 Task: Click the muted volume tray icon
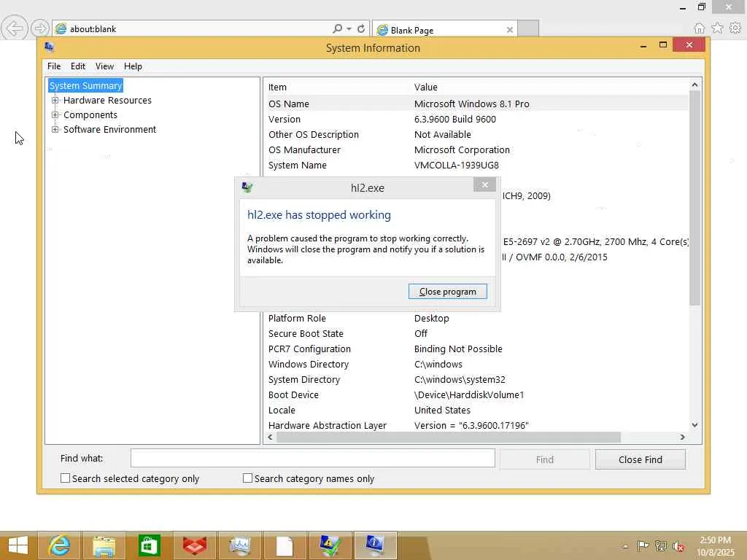[x=678, y=546]
